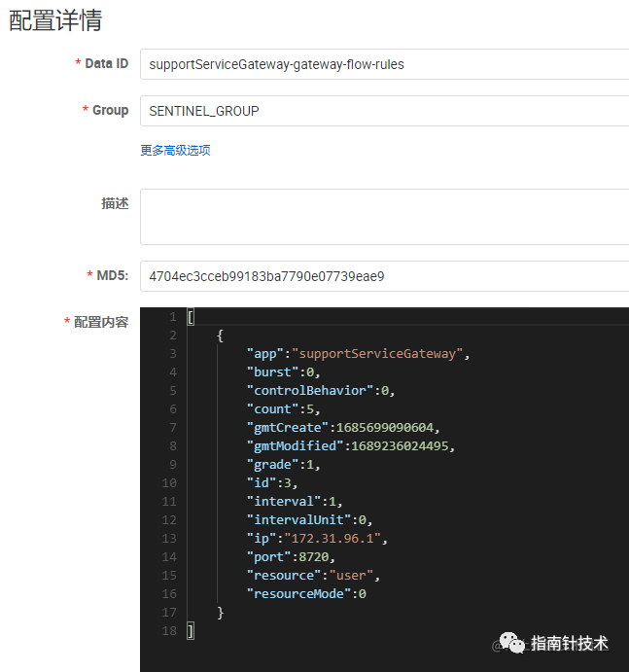The height and width of the screenshot is (672, 629).
Task: Click the closing bracket on line 18
Action: (191, 631)
